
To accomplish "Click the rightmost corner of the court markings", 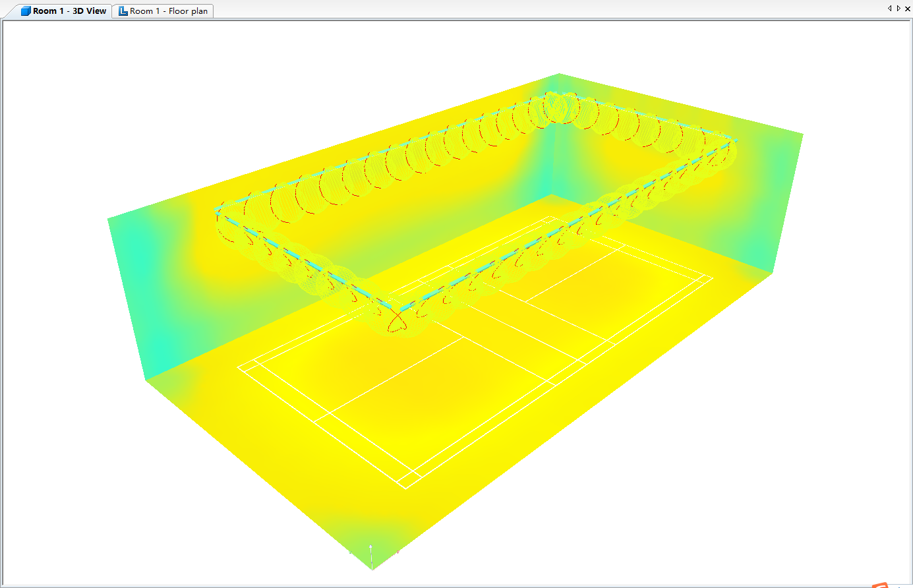I will point(713,278).
